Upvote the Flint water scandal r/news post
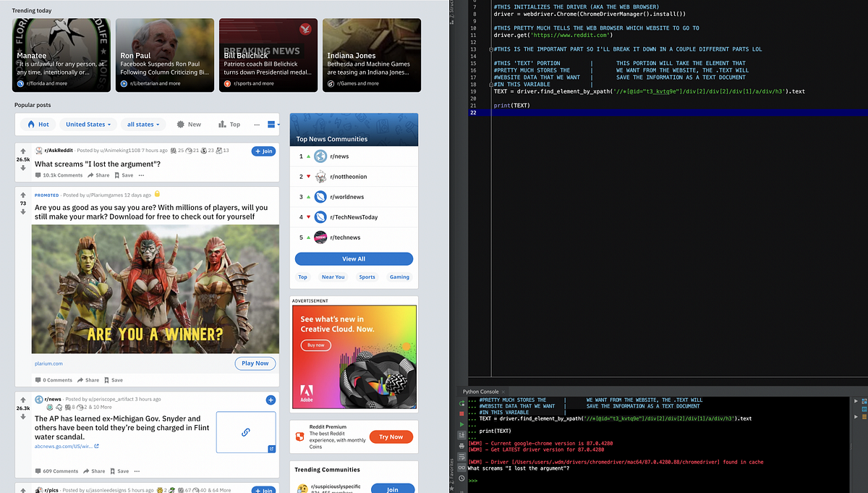 click(x=23, y=400)
